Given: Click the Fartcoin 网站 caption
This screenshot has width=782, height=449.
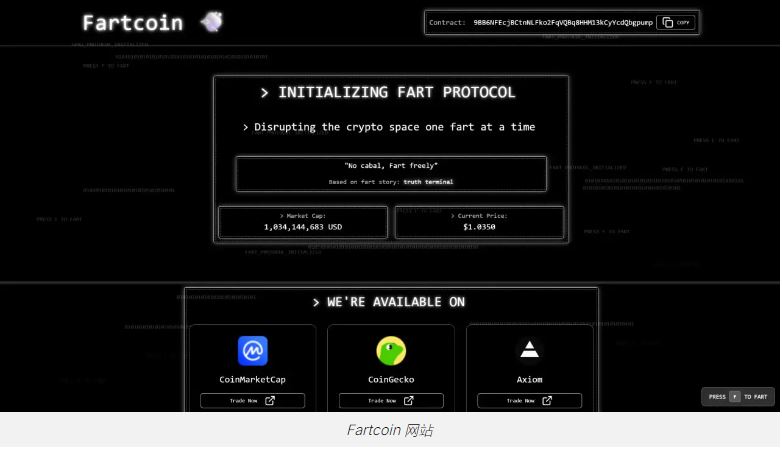Looking at the screenshot, I should (390, 430).
